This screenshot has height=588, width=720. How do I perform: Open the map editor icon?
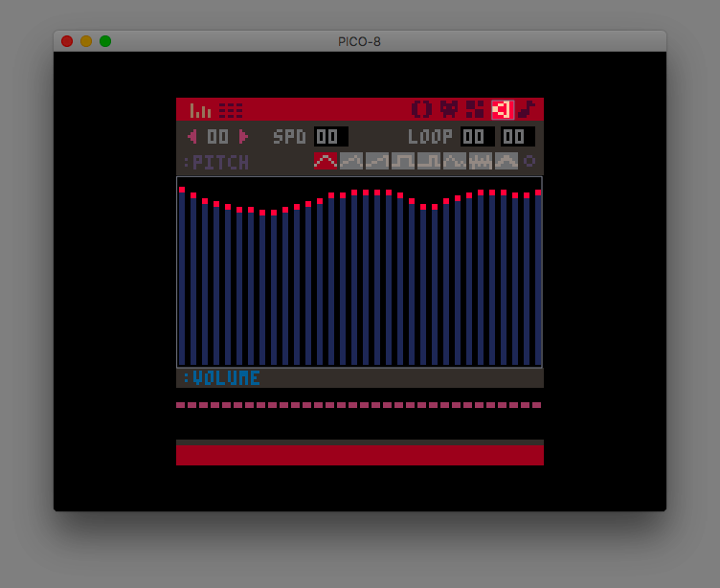point(475,109)
